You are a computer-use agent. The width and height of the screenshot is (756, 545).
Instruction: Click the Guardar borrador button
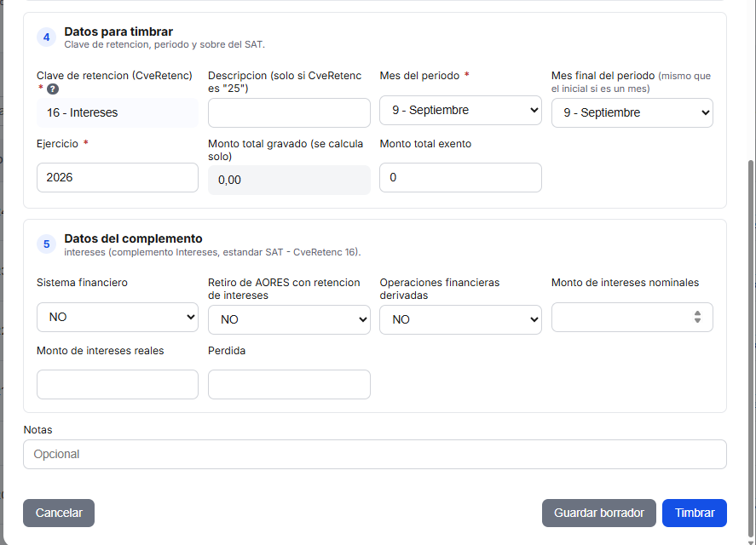[x=599, y=513]
